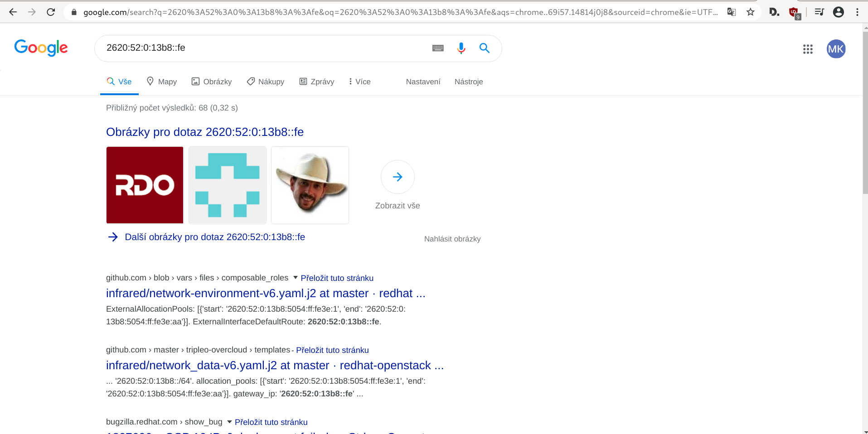
Task: Click Přeložit tuto stránku for composable_roles result
Action: click(x=337, y=278)
